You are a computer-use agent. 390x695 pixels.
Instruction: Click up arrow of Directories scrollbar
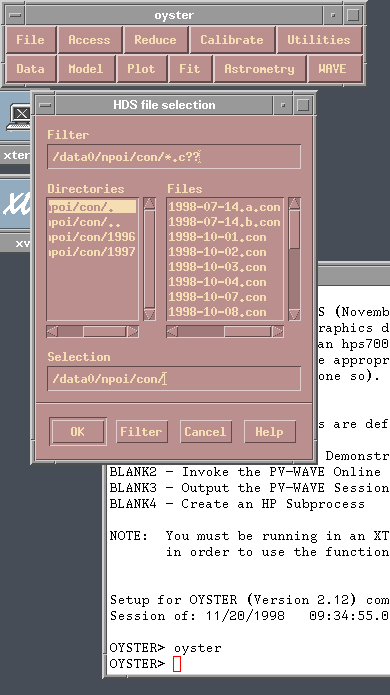pyautogui.click(x=149, y=203)
